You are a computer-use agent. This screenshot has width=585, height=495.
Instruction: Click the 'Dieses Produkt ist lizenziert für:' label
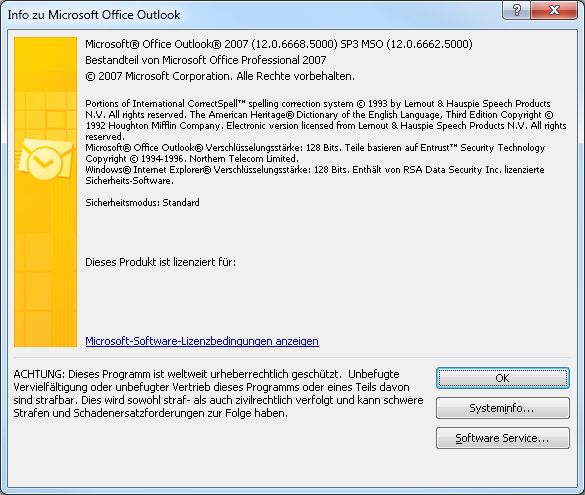160,262
